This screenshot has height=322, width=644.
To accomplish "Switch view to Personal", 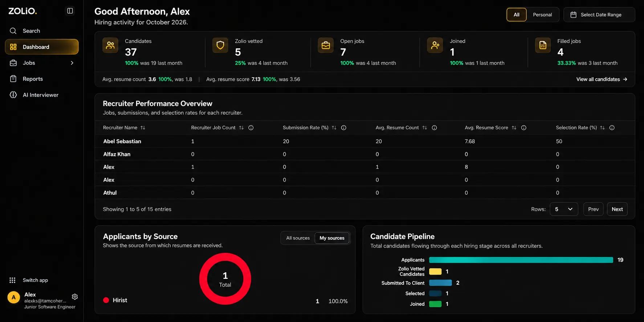I will [x=542, y=15].
